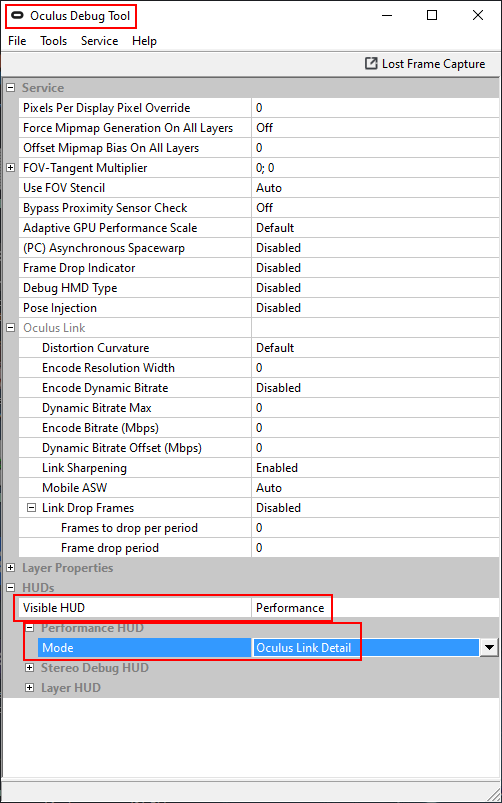Click Adaptive GPU Performance Scale Default value

[x=375, y=227]
